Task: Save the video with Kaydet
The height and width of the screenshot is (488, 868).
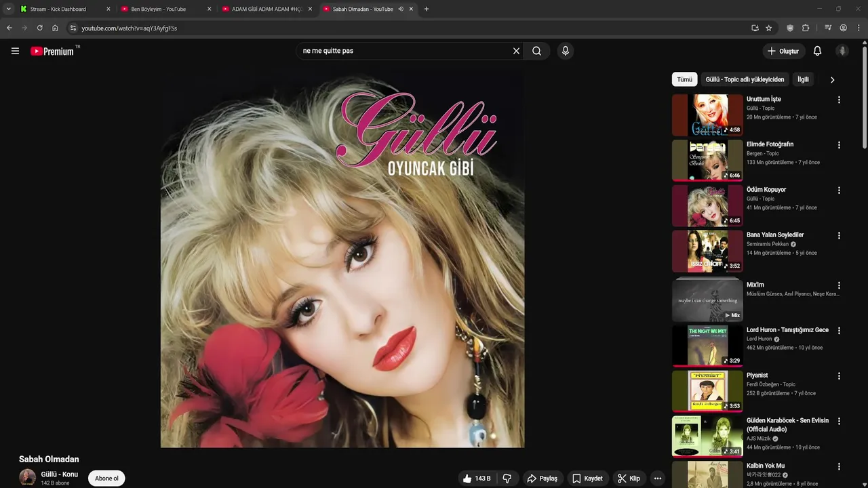Action: click(587, 479)
